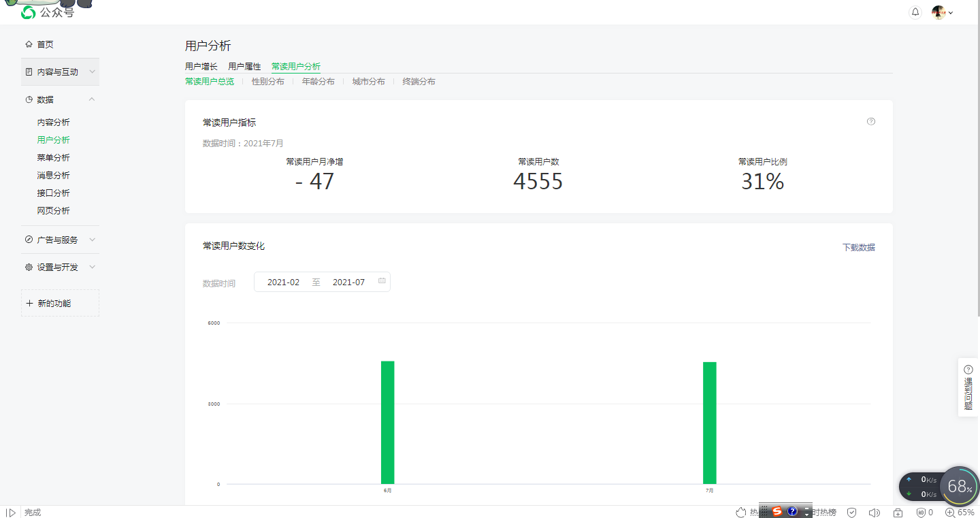The width and height of the screenshot is (980, 518).
Task: Expand the 设置与开发 sidebar section
Action: pos(60,267)
